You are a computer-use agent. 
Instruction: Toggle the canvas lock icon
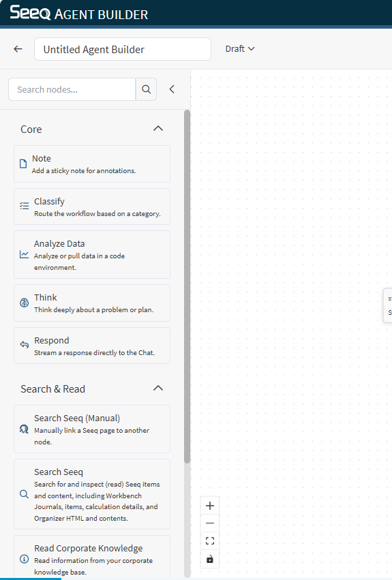click(210, 559)
